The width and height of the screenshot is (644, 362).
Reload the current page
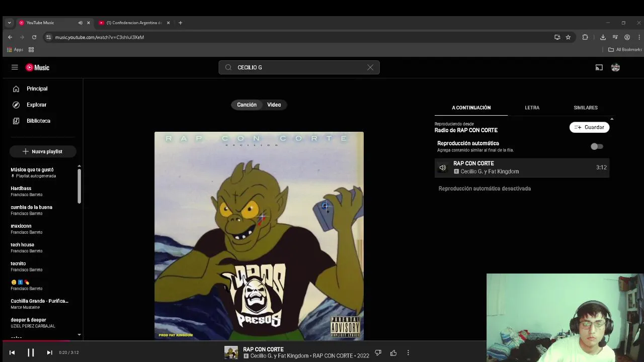pyautogui.click(x=34, y=37)
